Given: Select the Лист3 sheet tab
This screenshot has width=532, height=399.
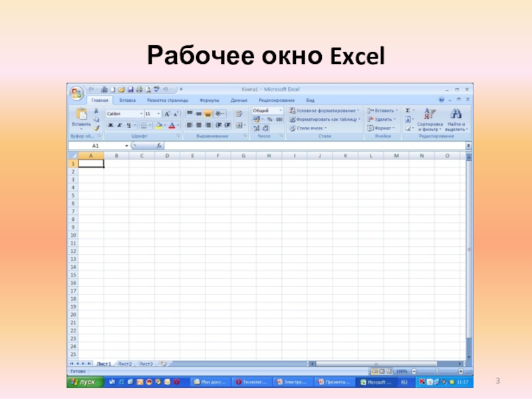Looking at the screenshot, I should point(146,364).
